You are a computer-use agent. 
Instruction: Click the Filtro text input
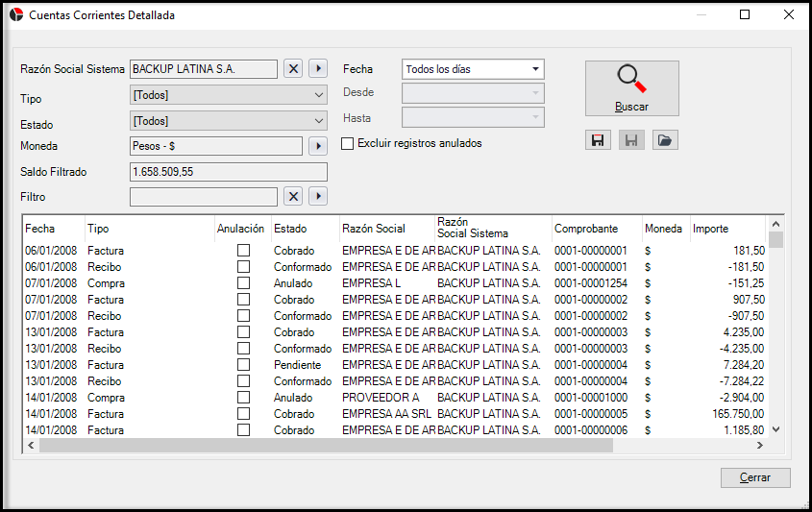tap(204, 197)
